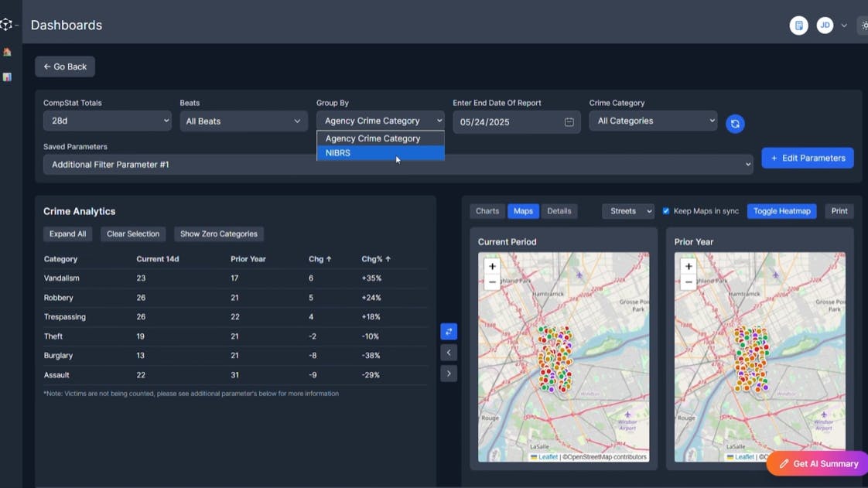Image resolution: width=868 pixels, height=488 pixels.
Task: Switch to the Charts tab
Action: tap(487, 211)
